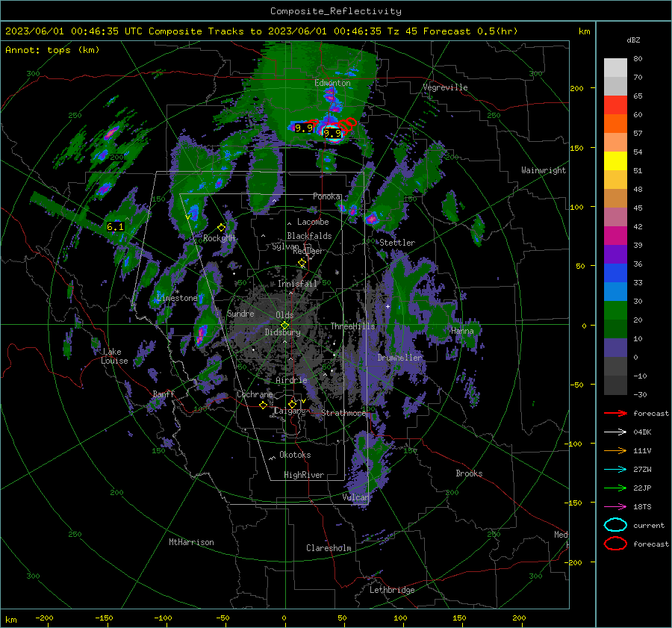This screenshot has height=628, width=672.
Task: Click the dBZ legend heading
Action: (x=633, y=40)
